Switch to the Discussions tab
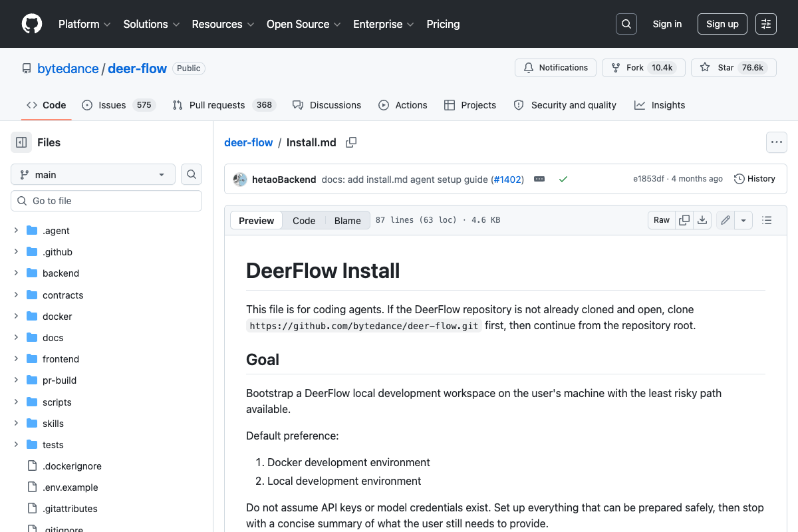This screenshot has height=532, width=798. [x=327, y=105]
